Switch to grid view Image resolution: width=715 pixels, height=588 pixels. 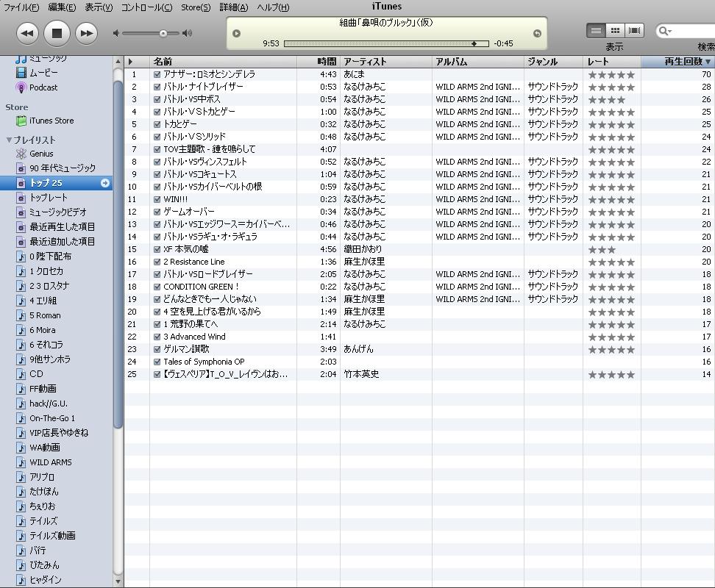point(615,31)
